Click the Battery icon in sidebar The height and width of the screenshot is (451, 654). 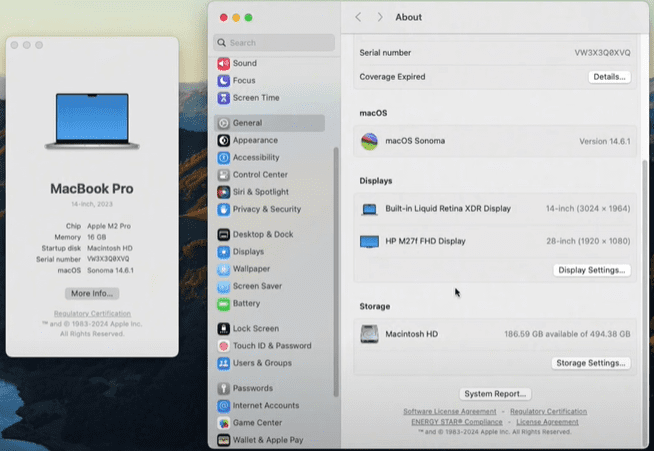pyautogui.click(x=224, y=303)
